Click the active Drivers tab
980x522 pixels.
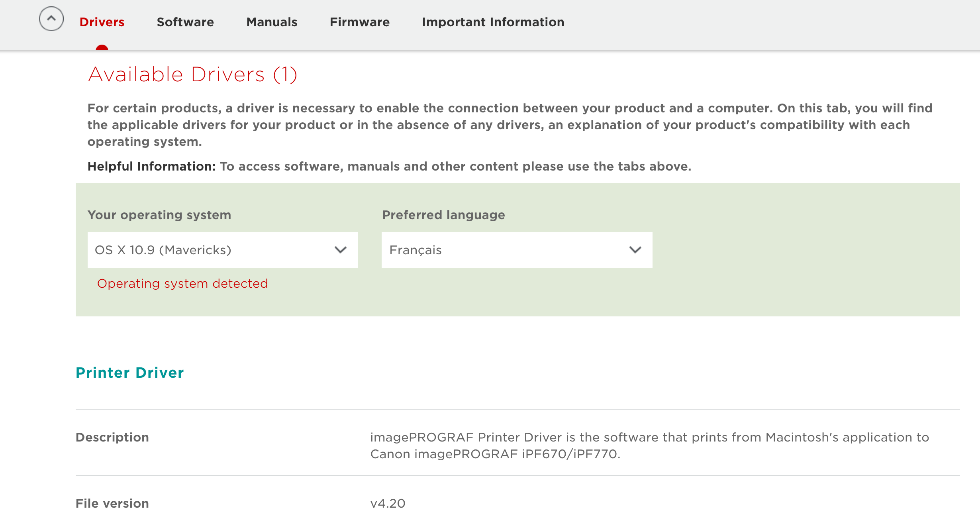(x=102, y=22)
